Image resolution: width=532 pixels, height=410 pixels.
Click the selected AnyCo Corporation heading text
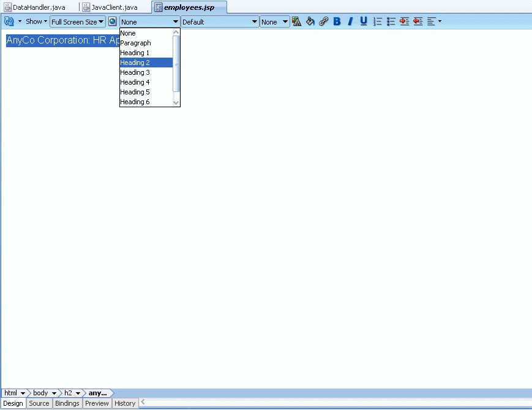62,40
